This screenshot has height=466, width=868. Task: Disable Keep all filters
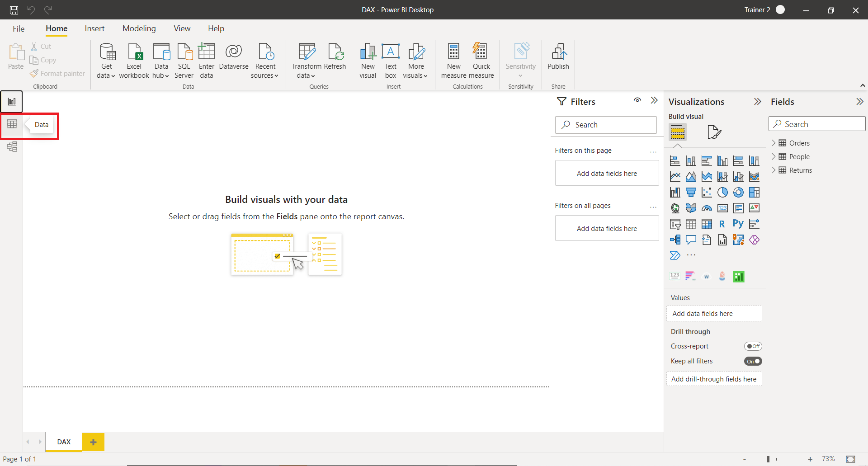(753, 361)
